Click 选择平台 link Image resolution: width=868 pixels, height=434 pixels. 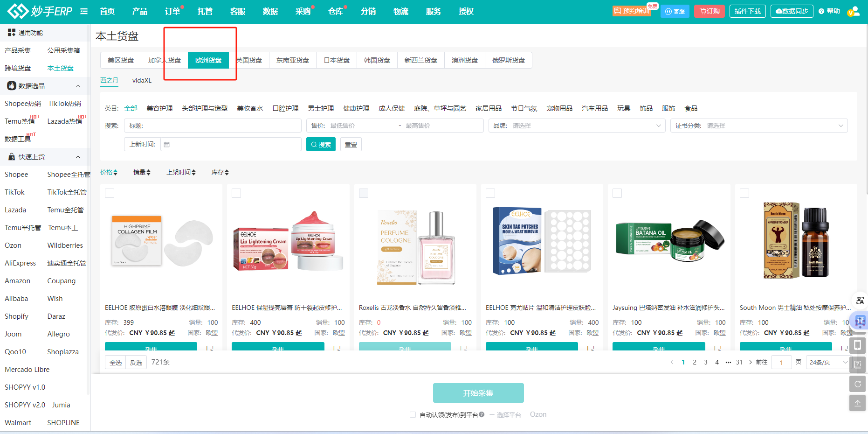[x=505, y=414]
